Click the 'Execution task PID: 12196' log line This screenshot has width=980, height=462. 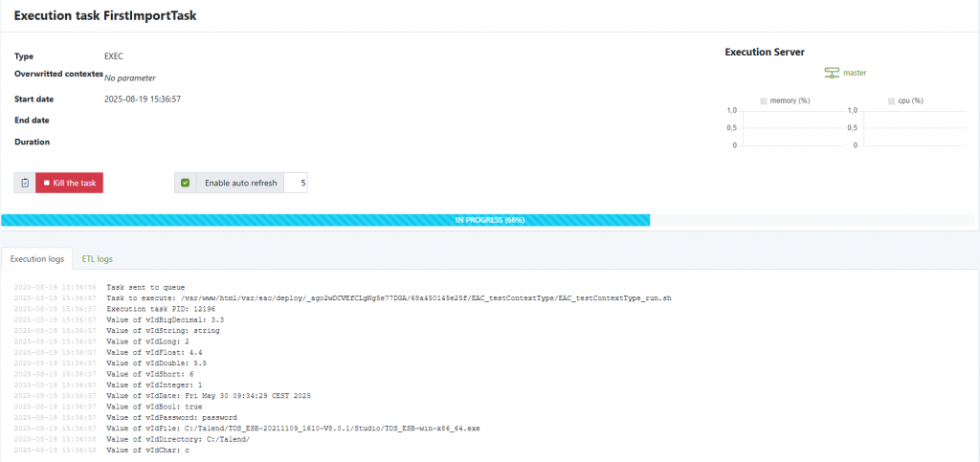point(162,309)
